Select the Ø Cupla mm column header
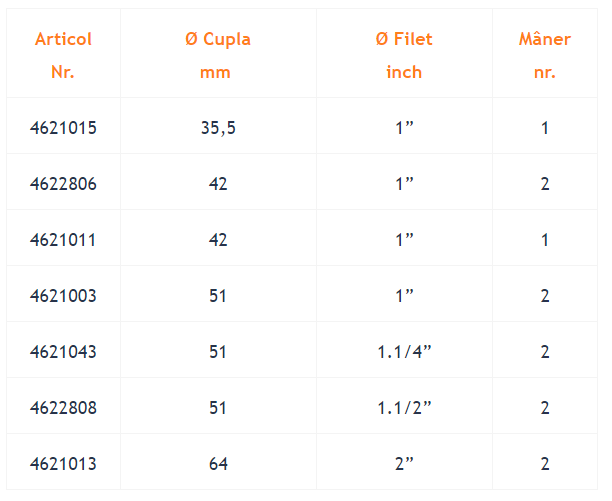The image size is (612, 501). coord(218,55)
